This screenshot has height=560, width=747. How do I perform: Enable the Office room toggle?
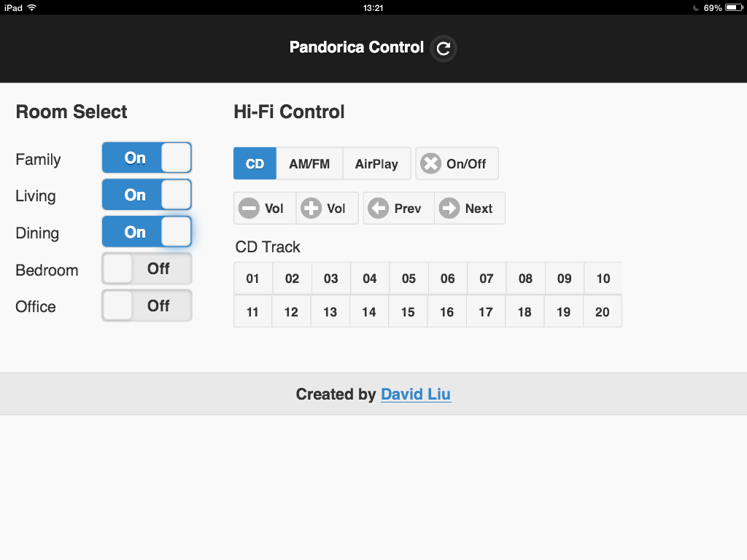(x=147, y=306)
